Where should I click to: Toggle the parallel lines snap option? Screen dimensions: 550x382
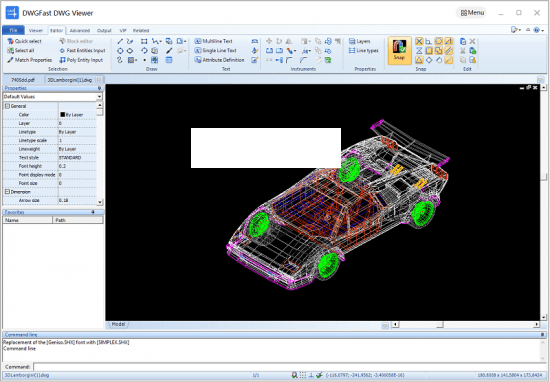(x=448, y=51)
